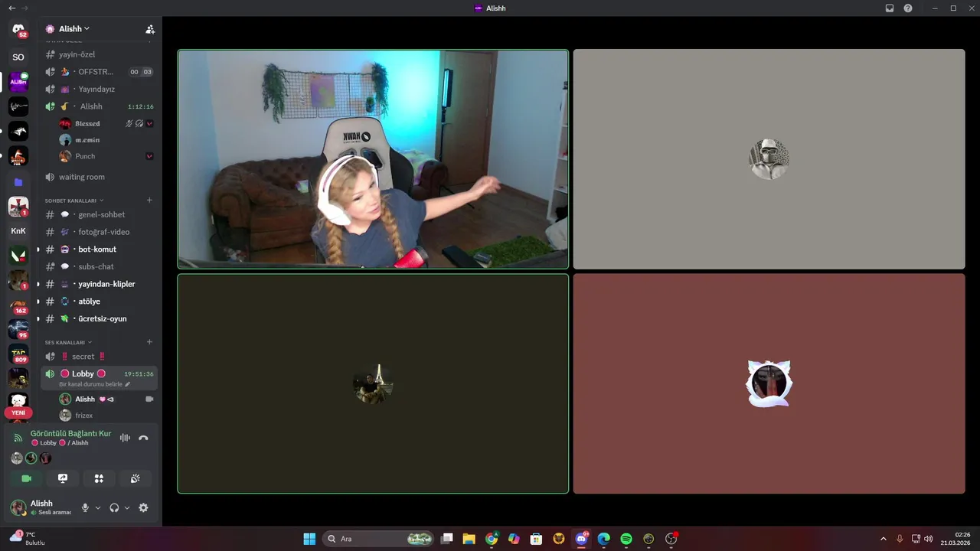980x551 pixels.
Task: Edit Lobby channel status pencil icon
Action: coord(128,384)
